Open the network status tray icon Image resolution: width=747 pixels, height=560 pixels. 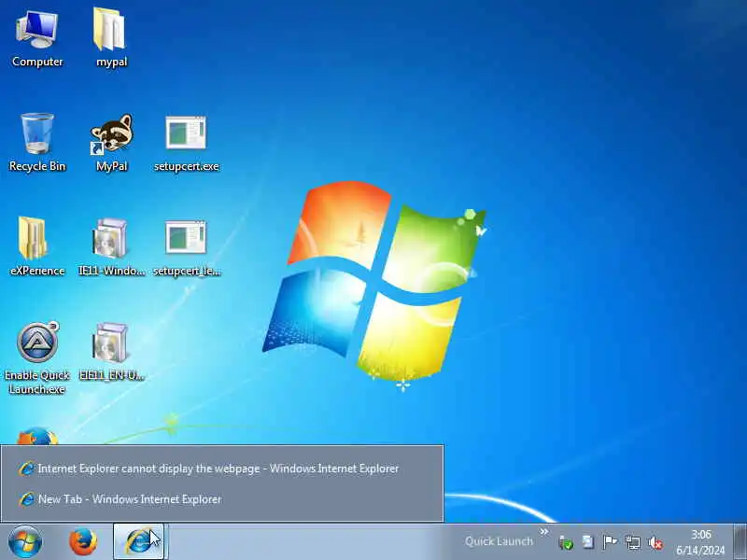pyautogui.click(x=633, y=542)
